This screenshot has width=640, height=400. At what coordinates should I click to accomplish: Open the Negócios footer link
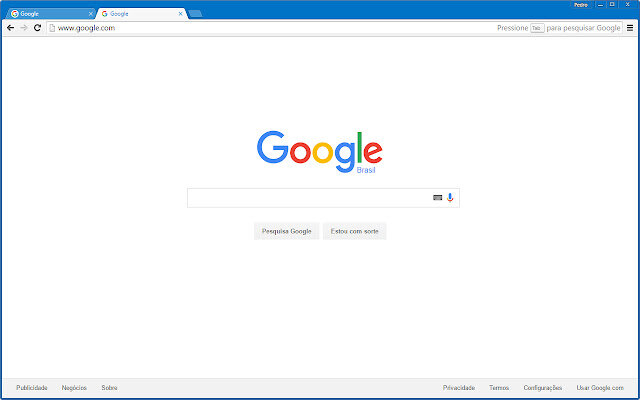click(x=74, y=388)
